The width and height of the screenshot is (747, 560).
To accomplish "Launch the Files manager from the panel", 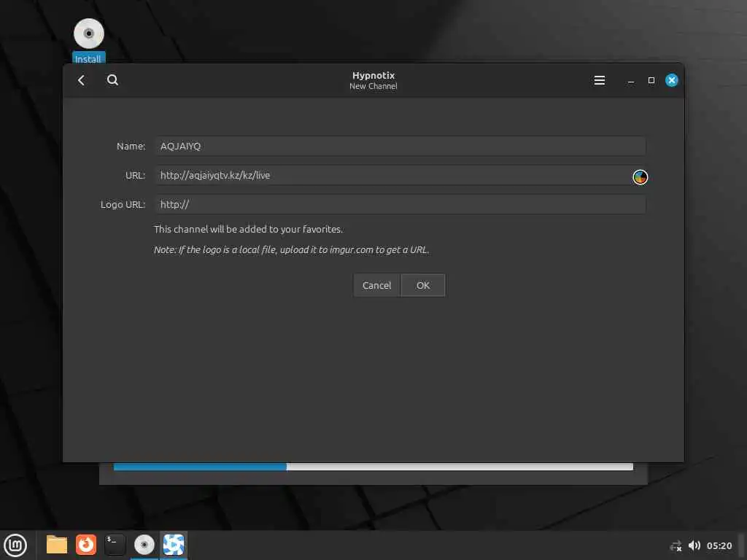I will click(57, 545).
